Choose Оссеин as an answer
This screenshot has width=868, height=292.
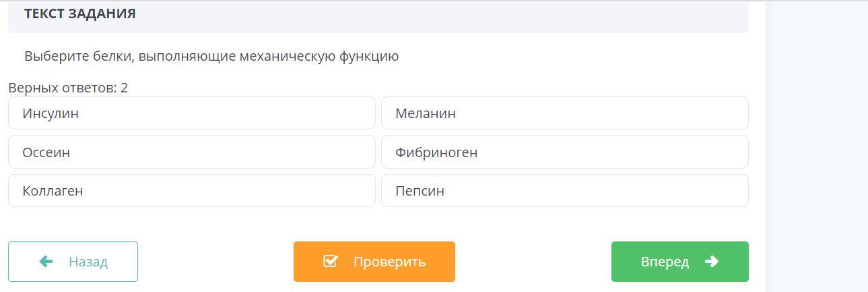tap(191, 152)
